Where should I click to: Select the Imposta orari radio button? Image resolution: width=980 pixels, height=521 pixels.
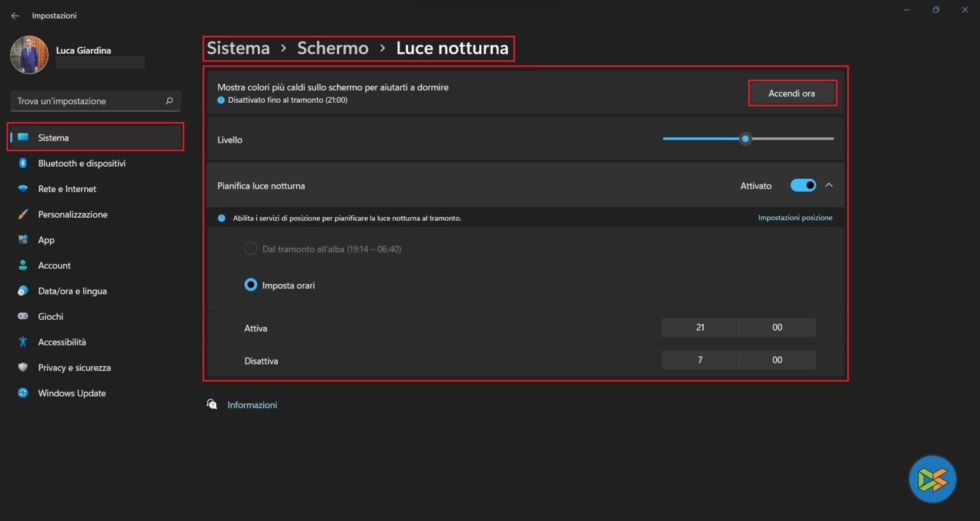click(x=251, y=285)
